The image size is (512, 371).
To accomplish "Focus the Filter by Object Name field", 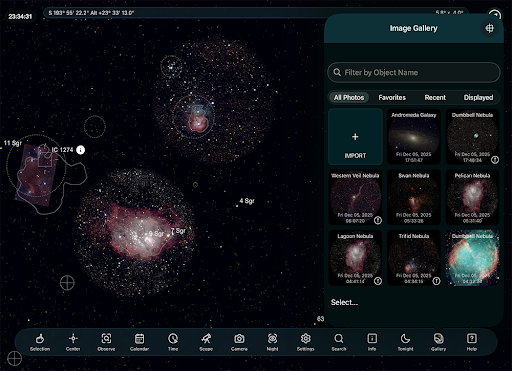I will click(x=414, y=72).
